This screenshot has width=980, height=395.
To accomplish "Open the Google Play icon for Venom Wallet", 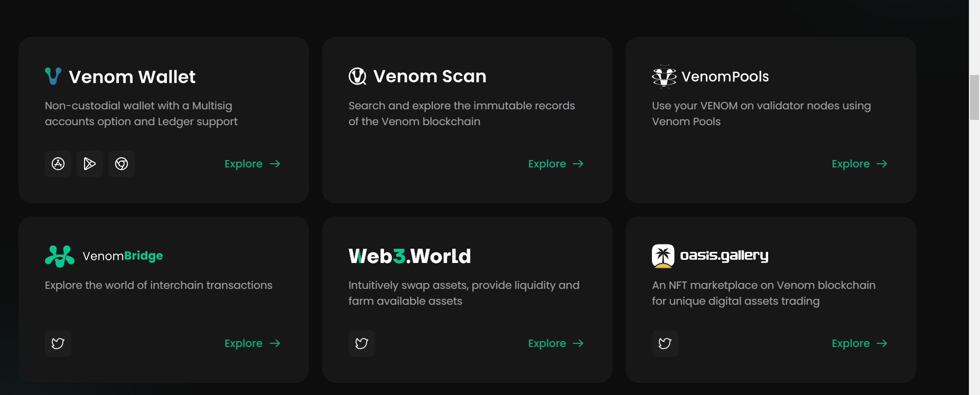I will (x=89, y=164).
